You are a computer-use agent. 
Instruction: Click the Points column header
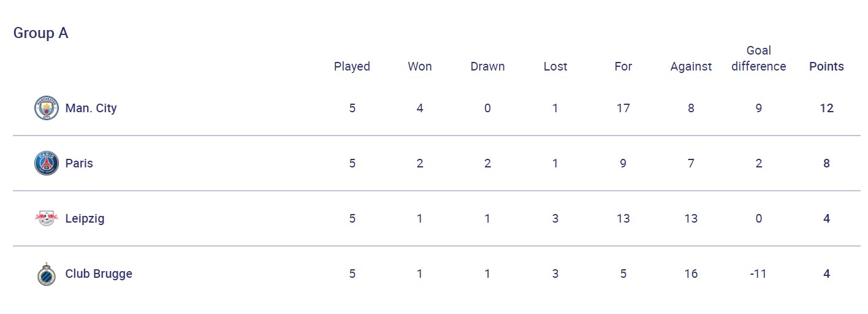click(826, 66)
